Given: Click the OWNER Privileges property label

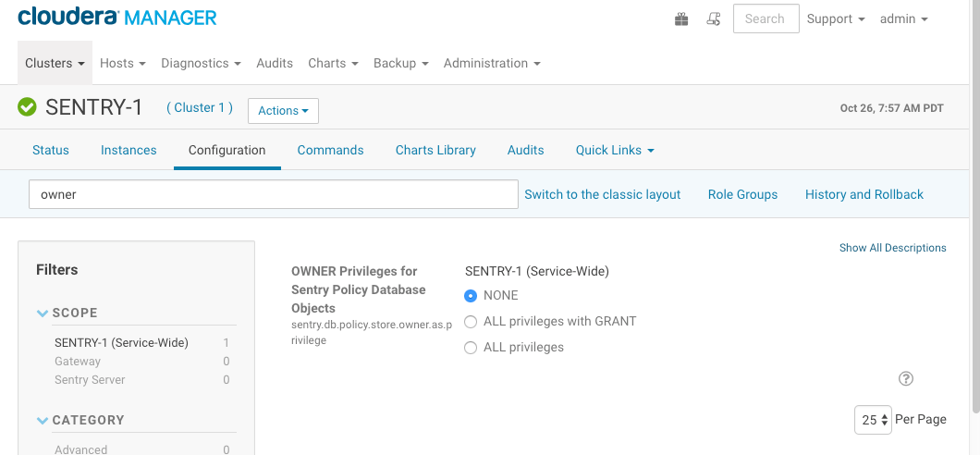Looking at the screenshot, I should pyautogui.click(x=359, y=289).
